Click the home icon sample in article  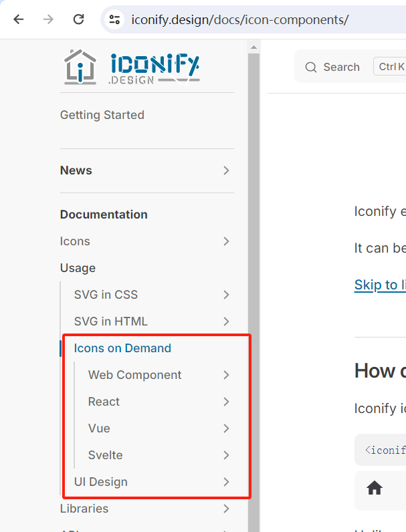point(375,489)
